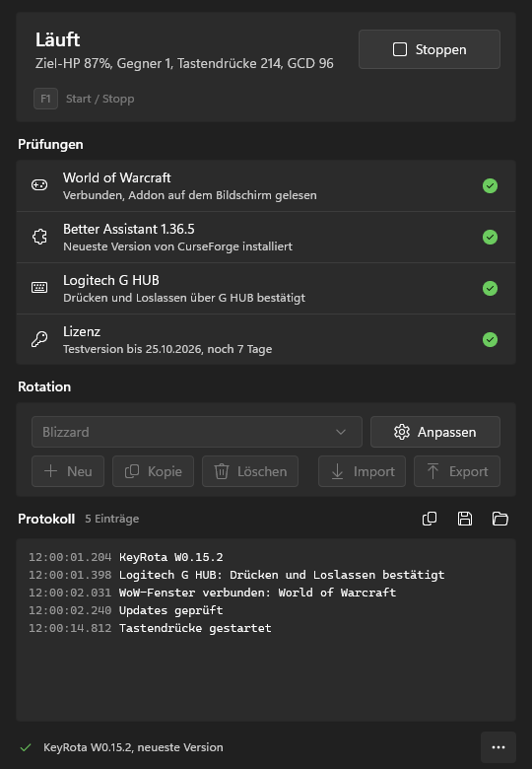Click the Better Assistant puzzle piece icon

[39, 237]
